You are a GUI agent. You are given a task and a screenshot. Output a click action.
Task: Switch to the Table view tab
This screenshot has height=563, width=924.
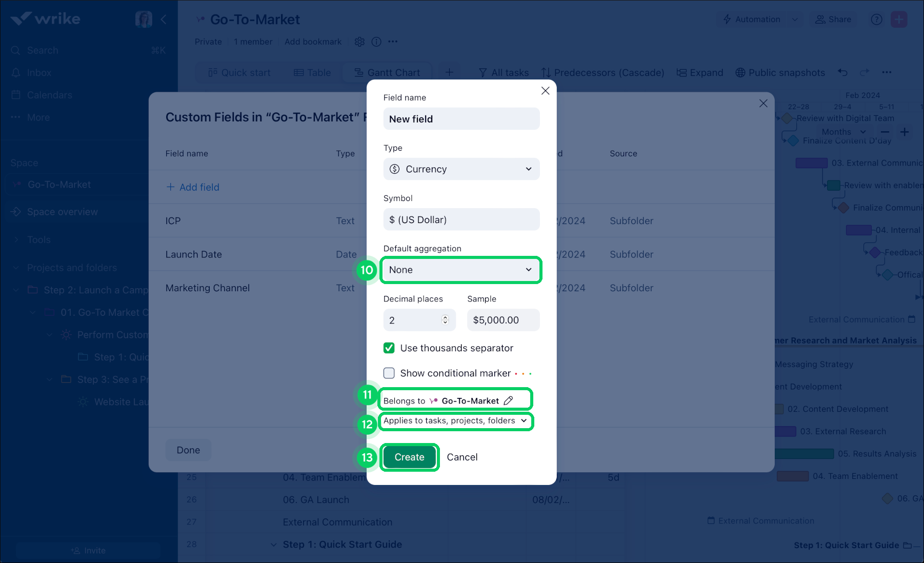tap(312, 72)
